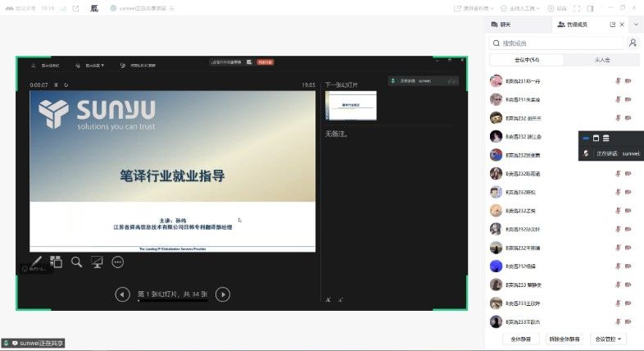
Task: Pause the presentation timer
Action: (x=56, y=84)
